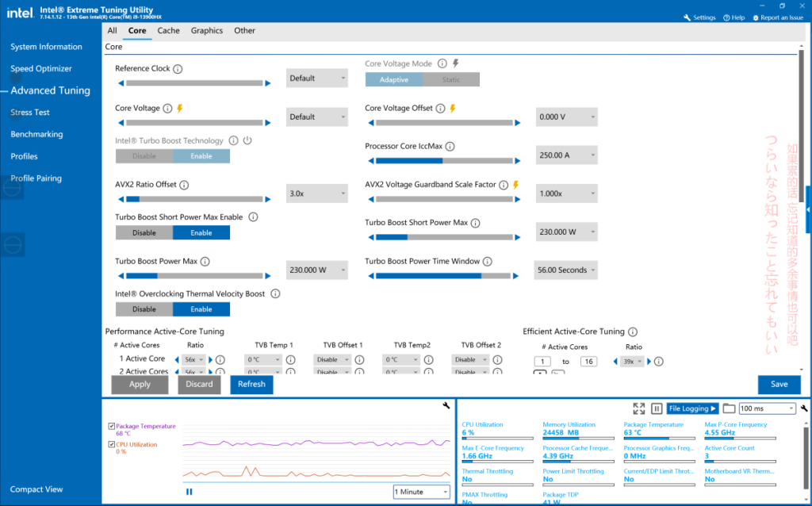Switch to the Graphics tab
The width and height of the screenshot is (812, 506).
point(207,31)
